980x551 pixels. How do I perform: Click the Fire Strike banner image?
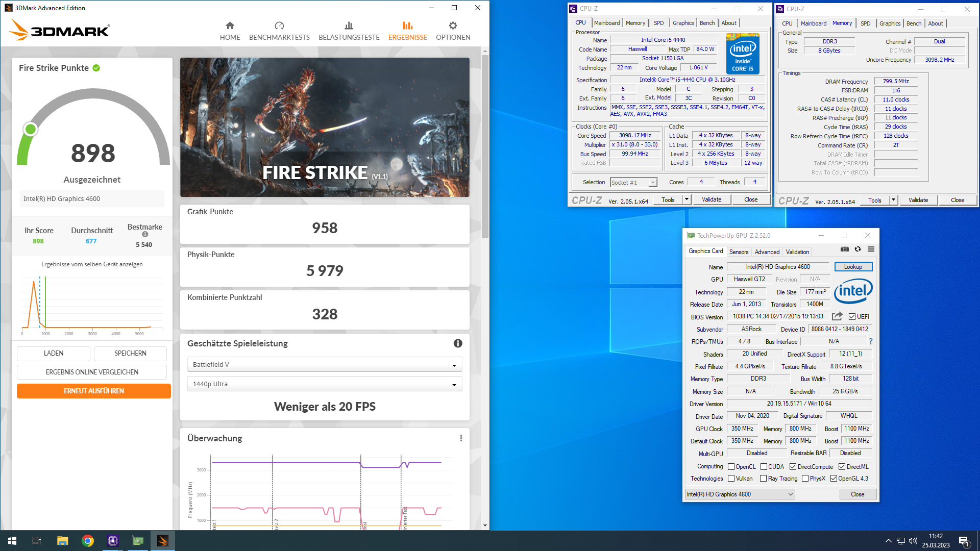pos(325,127)
